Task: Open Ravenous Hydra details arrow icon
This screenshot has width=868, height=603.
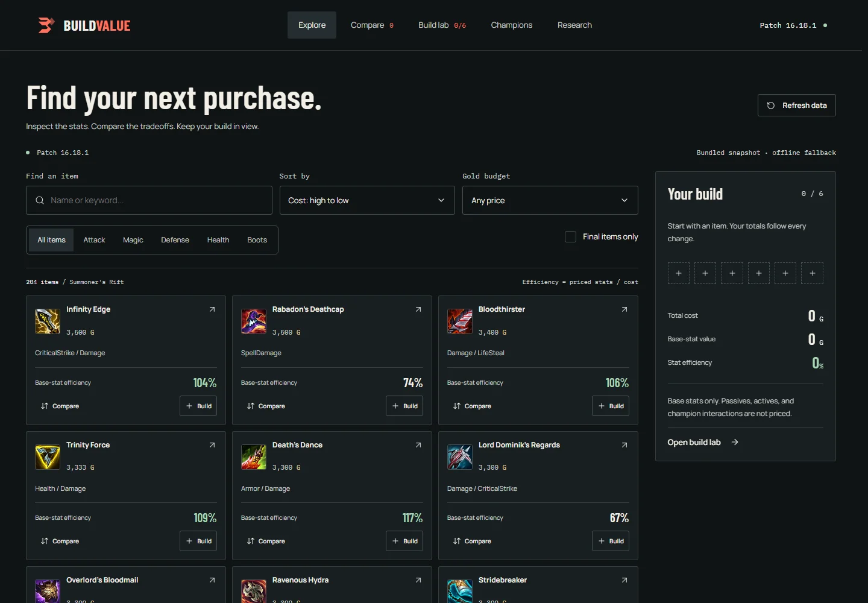Action: pyautogui.click(x=418, y=580)
